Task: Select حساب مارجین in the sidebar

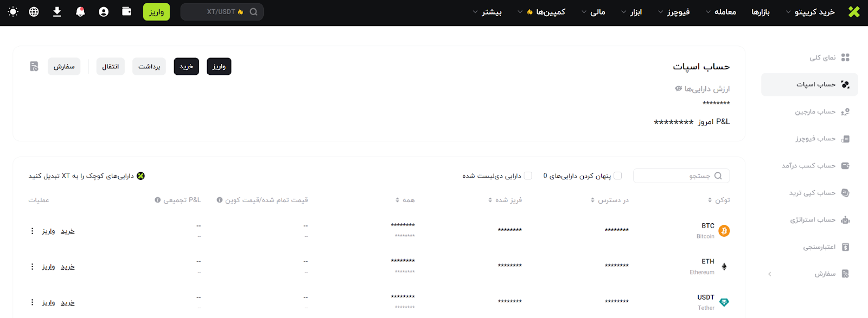Action: [815, 112]
